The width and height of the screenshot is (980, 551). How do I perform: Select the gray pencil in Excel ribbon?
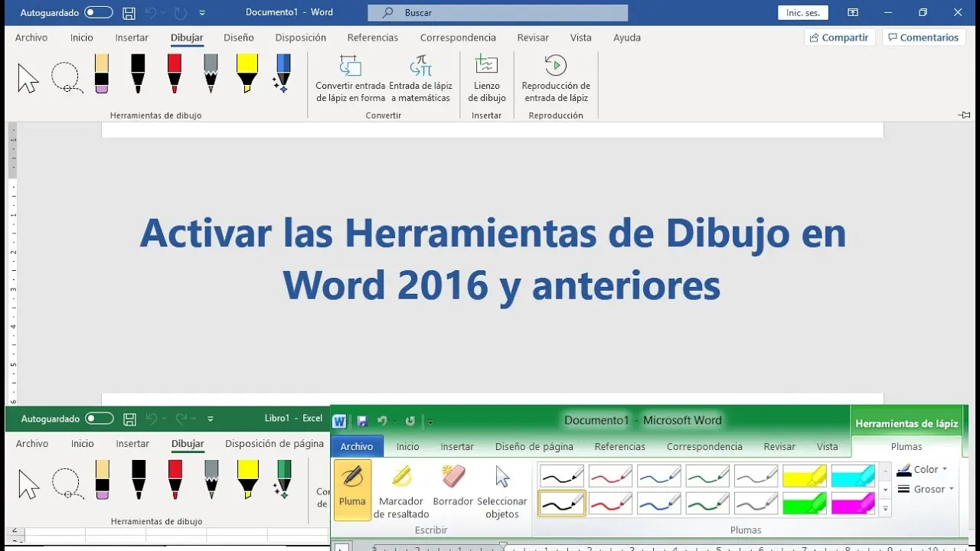pos(212,480)
